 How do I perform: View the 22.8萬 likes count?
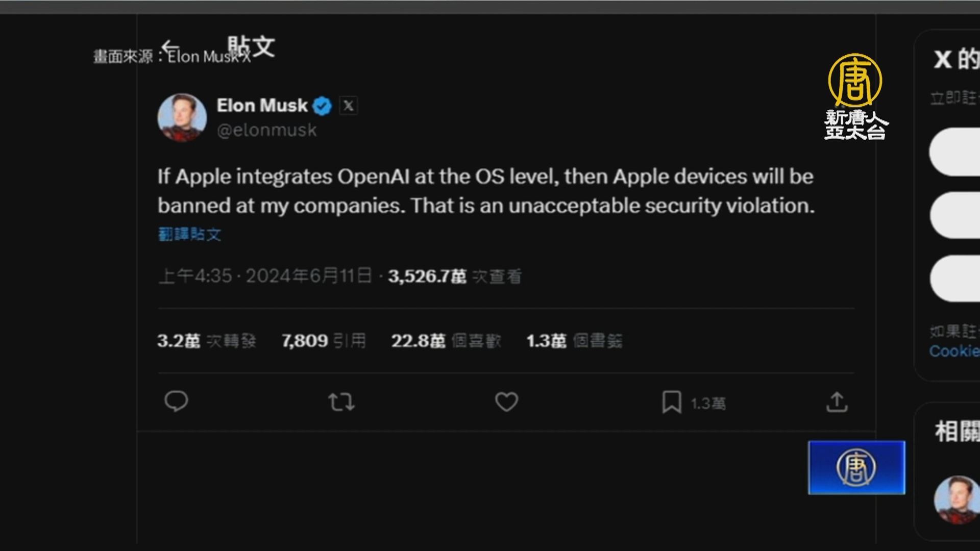[446, 341]
